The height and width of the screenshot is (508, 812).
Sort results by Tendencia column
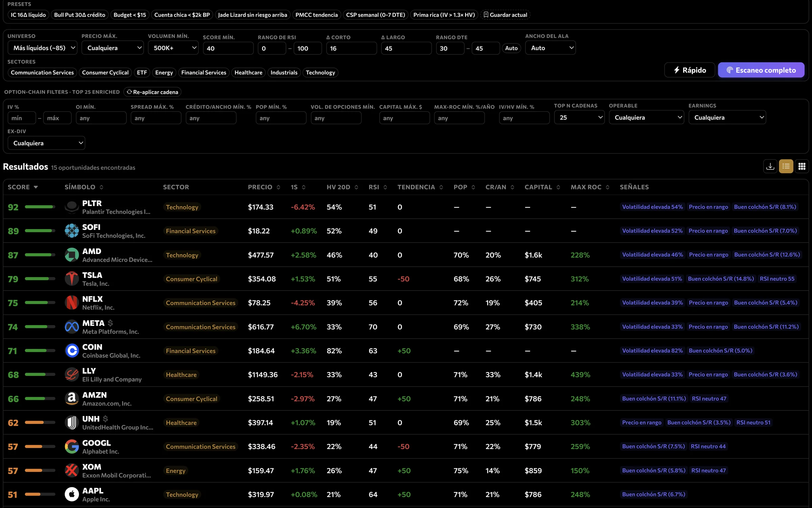(441, 187)
